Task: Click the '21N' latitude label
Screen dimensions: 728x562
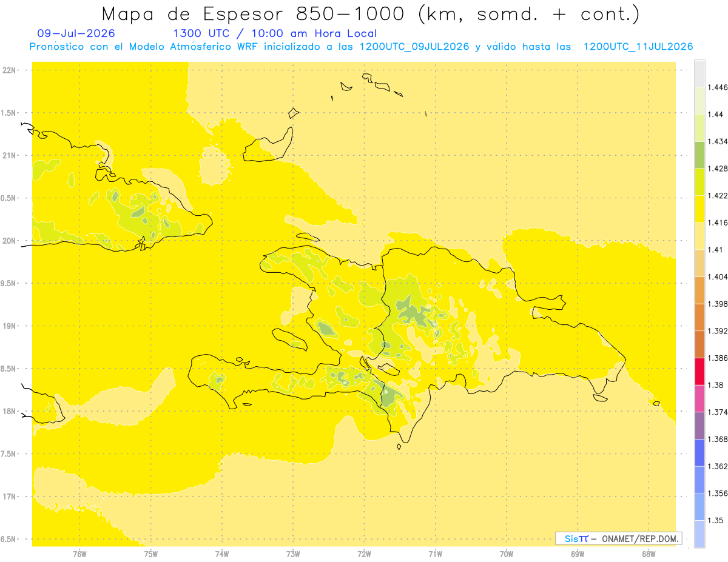Action: pos(9,155)
